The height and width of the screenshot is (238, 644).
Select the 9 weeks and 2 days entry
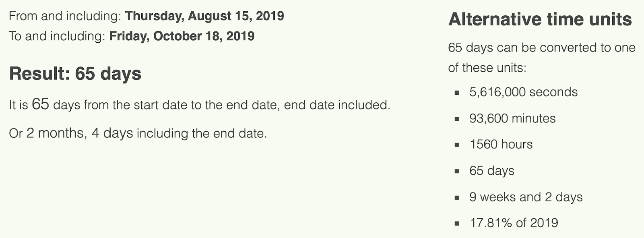pos(526,197)
